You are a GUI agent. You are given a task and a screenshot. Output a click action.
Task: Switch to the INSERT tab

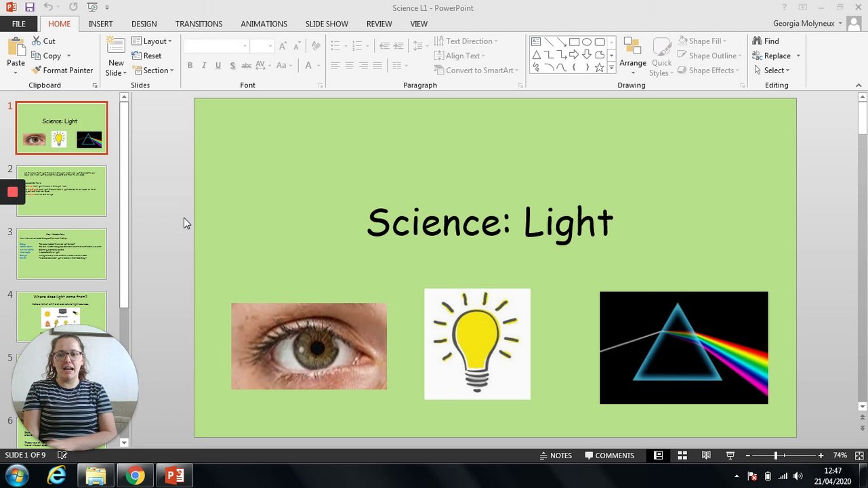pyautogui.click(x=100, y=24)
